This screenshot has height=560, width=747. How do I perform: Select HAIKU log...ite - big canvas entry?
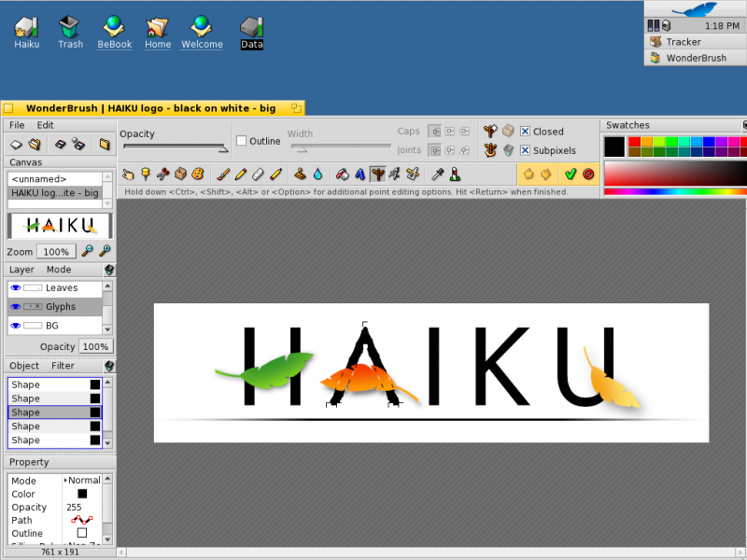click(x=55, y=193)
